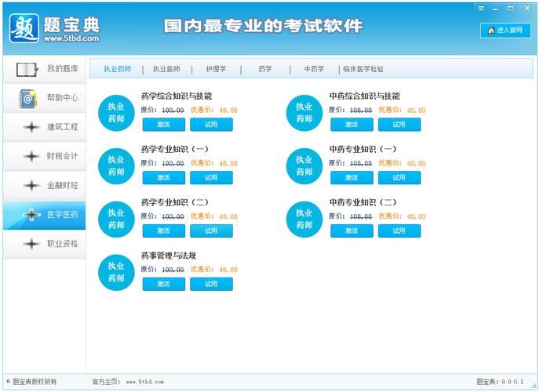The image size is (540, 392).
Task: Click header slogan 国内最专业的考试软件
Action: pyautogui.click(x=263, y=26)
